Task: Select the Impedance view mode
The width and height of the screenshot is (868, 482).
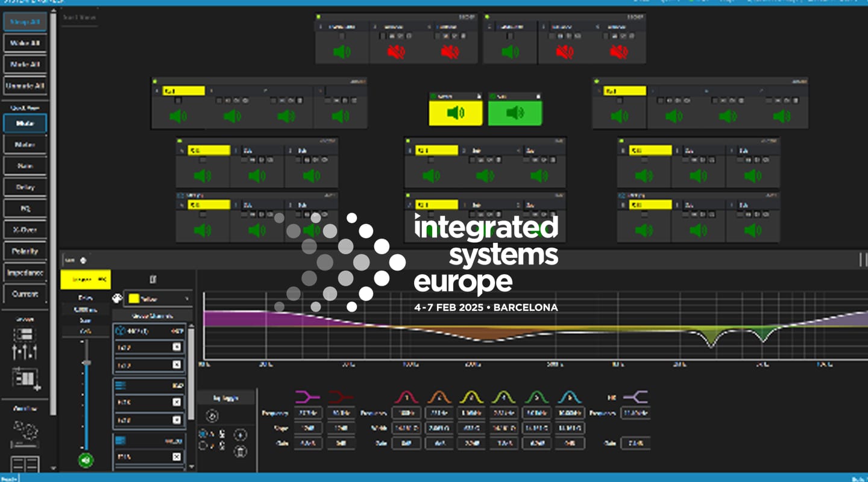Action: coord(25,272)
